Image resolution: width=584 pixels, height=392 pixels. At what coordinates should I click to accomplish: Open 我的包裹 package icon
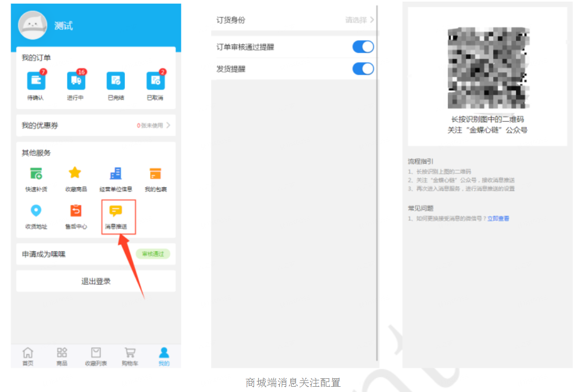click(x=155, y=174)
